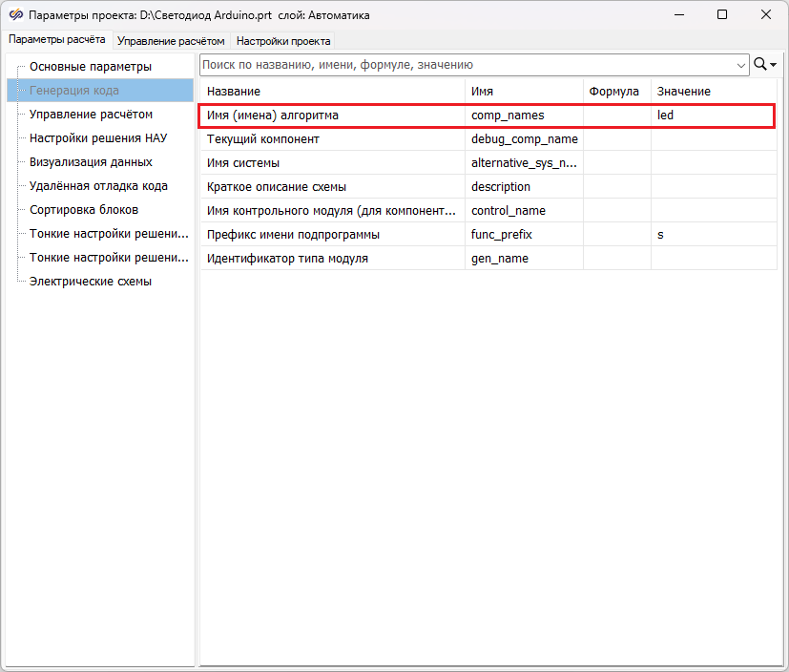Open Электрические схемы section

[91, 282]
